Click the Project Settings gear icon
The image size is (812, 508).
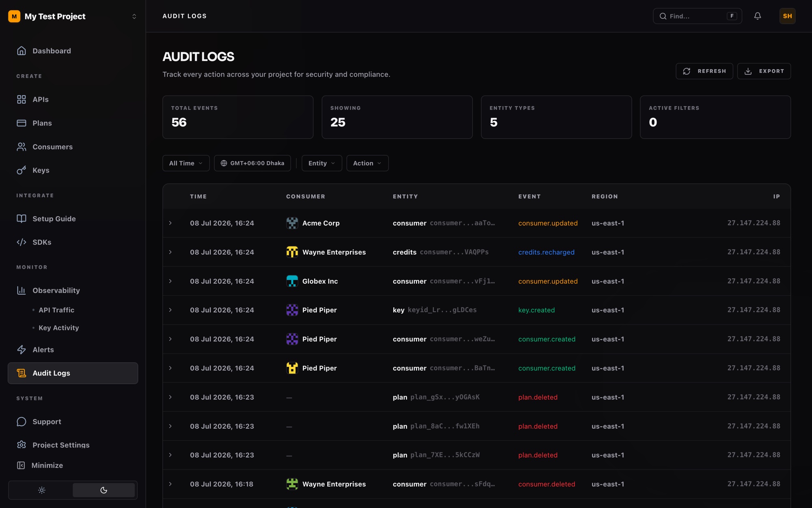22,445
